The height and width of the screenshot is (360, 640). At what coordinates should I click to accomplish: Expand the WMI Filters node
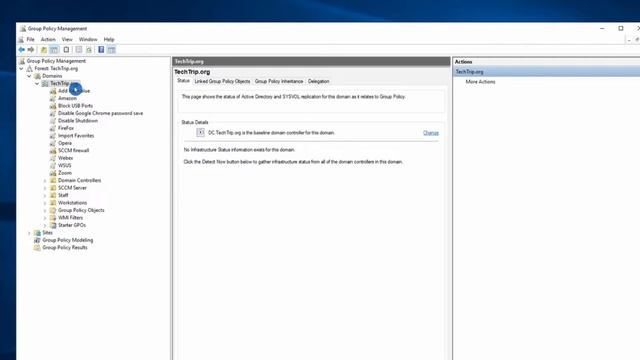coord(45,218)
